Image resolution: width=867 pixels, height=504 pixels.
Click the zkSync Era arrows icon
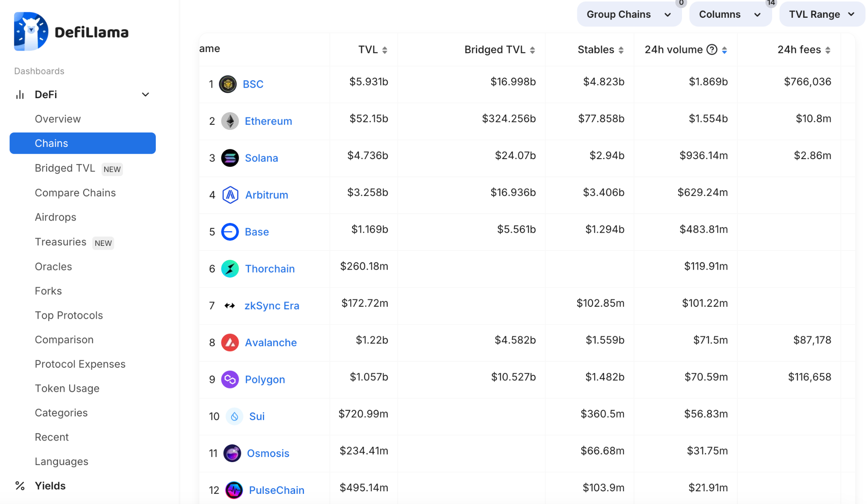pos(229,306)
